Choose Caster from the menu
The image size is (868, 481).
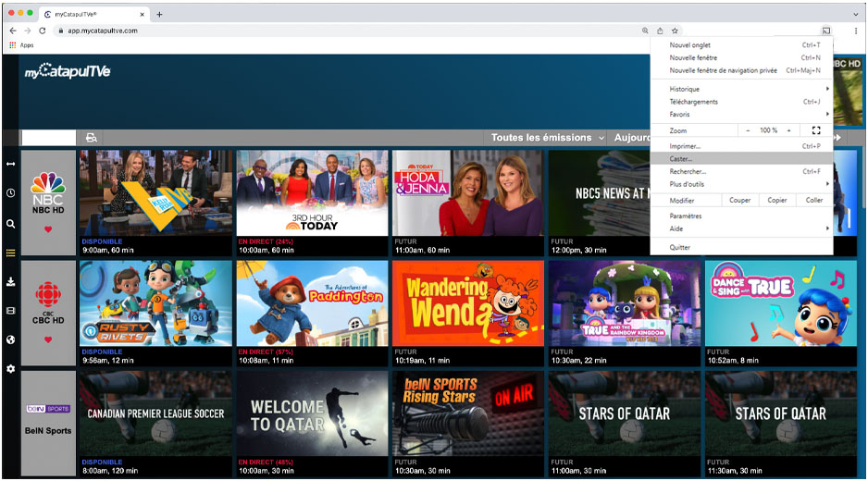point(742,159)
